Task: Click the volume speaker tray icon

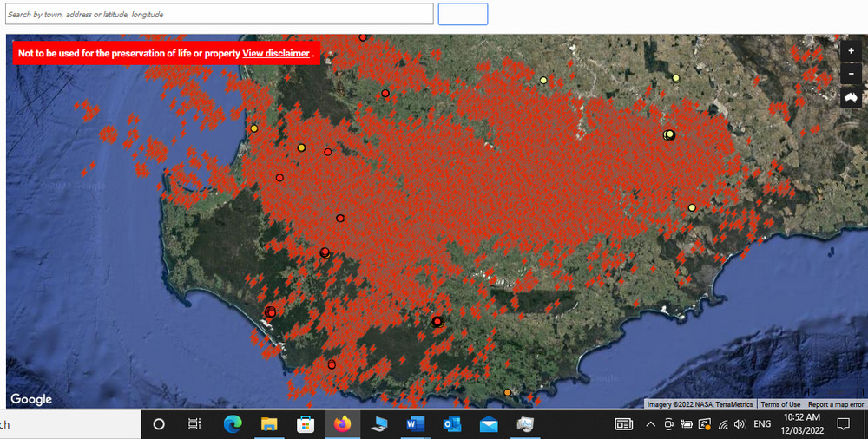Action: (x=739, y=424)
